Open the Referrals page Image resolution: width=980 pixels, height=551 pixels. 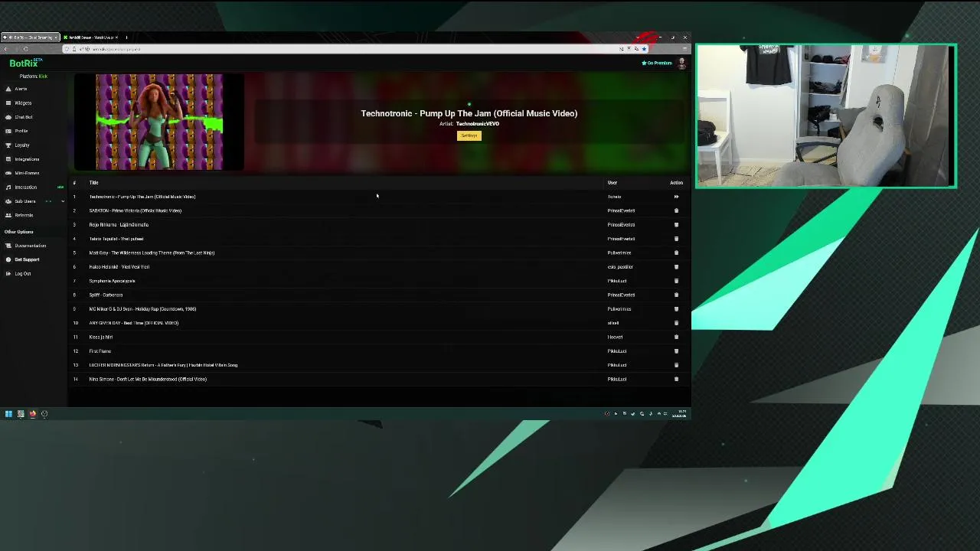coord(23,215)
